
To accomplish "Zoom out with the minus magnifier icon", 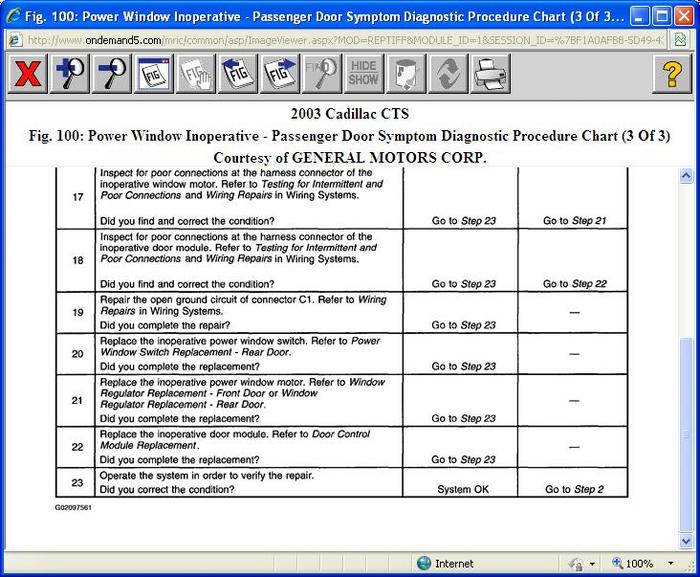I will [112, 73].
